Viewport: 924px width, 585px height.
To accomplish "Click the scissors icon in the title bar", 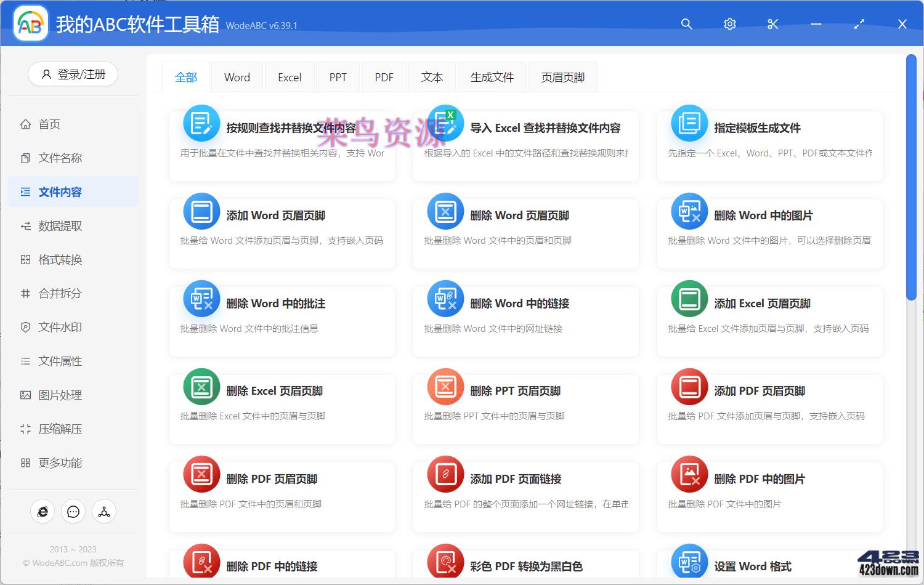I will point(772,24).
